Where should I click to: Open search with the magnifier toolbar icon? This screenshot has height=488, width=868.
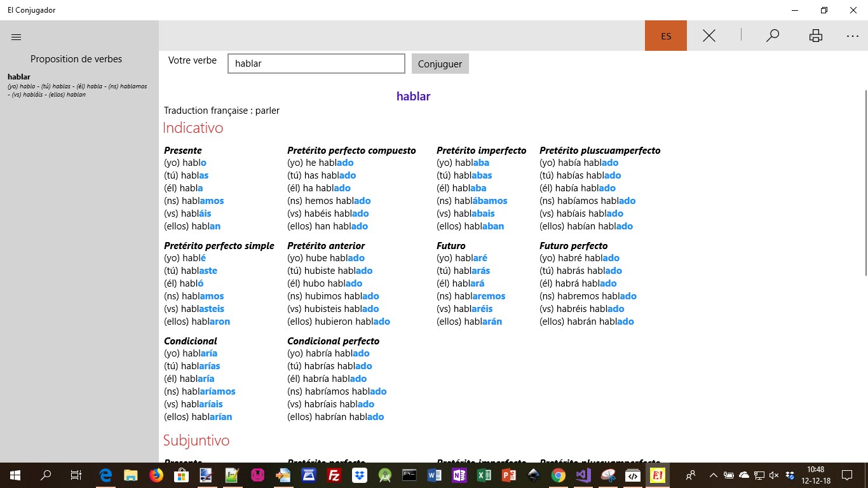[773, 36]
